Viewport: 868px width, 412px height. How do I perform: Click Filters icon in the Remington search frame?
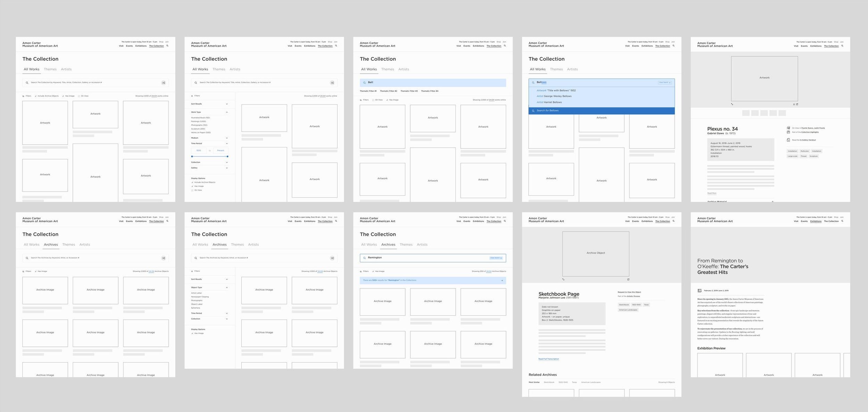click(361, 271)
